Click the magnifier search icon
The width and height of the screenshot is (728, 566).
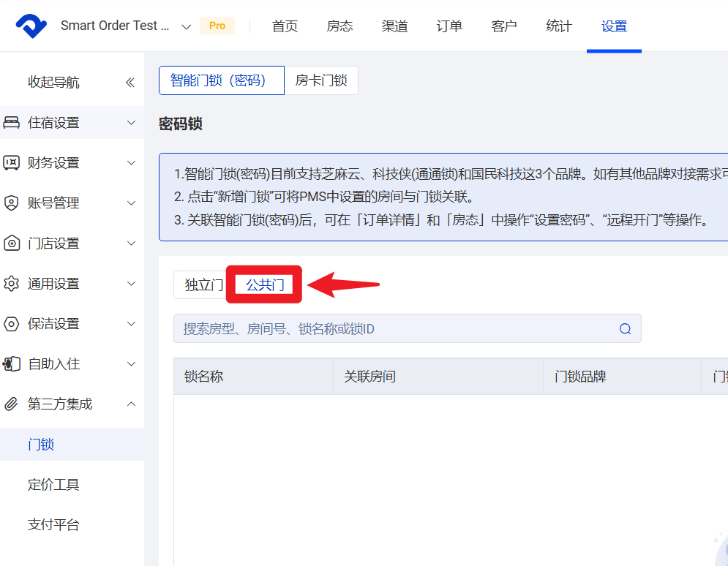625,329
